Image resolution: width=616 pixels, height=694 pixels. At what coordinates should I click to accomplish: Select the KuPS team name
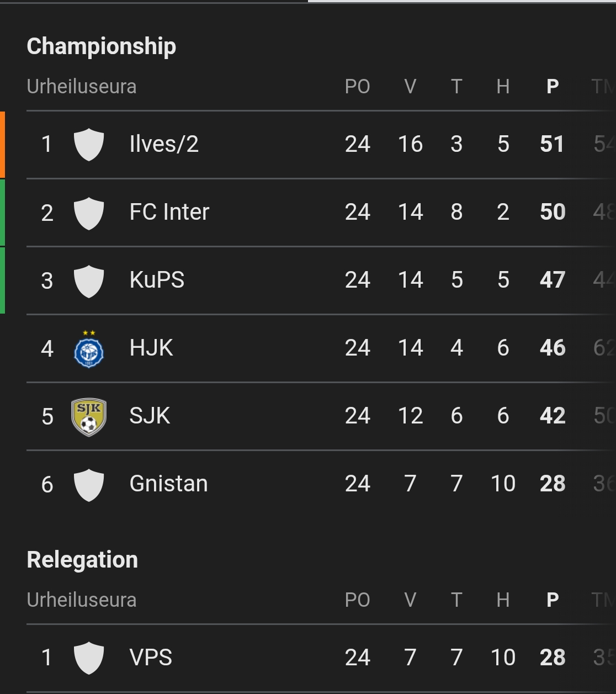tap(157, 280)
